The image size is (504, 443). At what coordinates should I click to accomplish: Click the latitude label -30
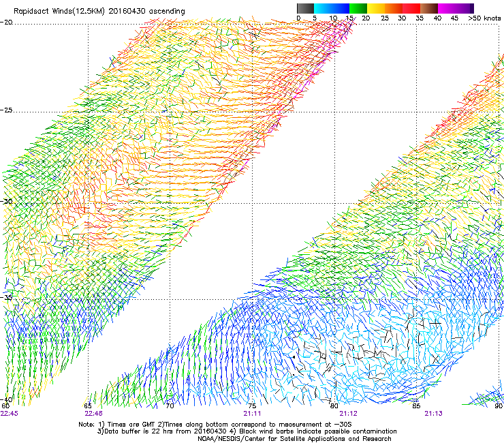click(6, 201)
